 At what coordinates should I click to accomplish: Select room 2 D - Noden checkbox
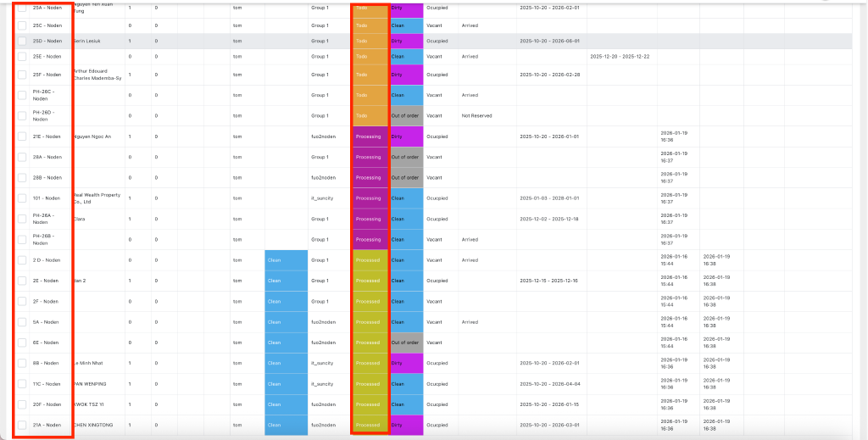coord(22,260)
